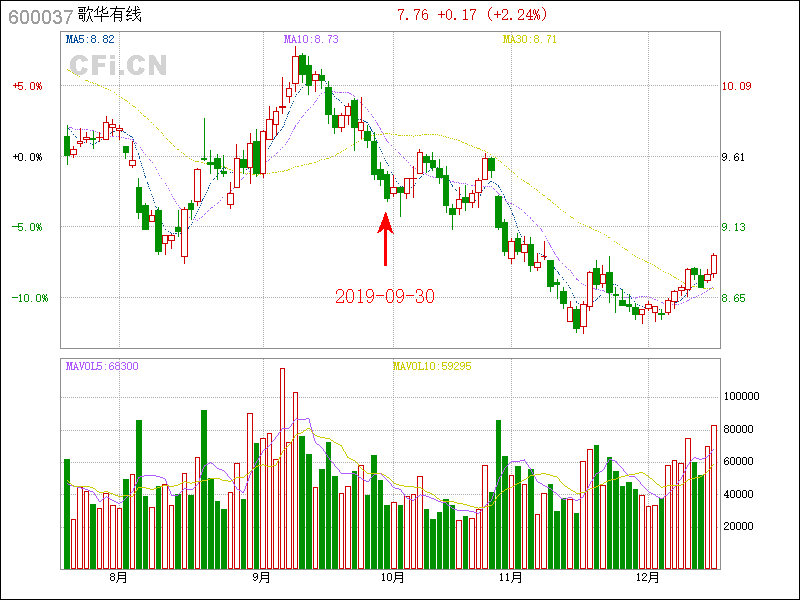The width and height of the screenshot is (800, 600).
Task: Click the 10月 month label
Action: (x=392, y=578)
